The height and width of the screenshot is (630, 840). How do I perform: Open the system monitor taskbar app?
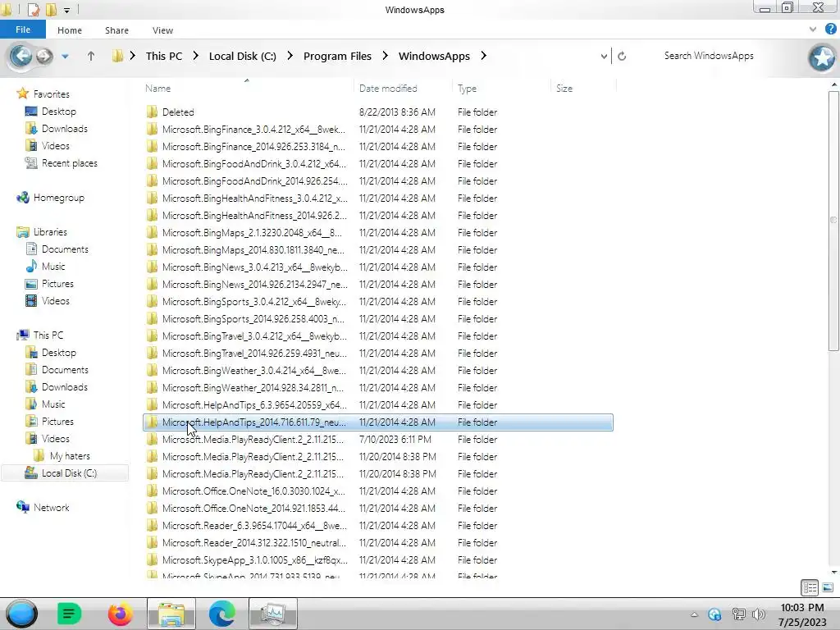point(272,614)
